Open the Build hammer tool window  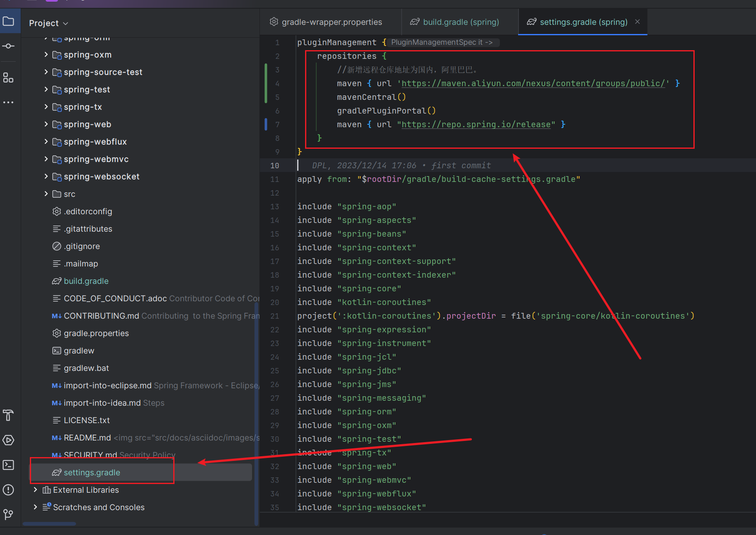point(9,415)
